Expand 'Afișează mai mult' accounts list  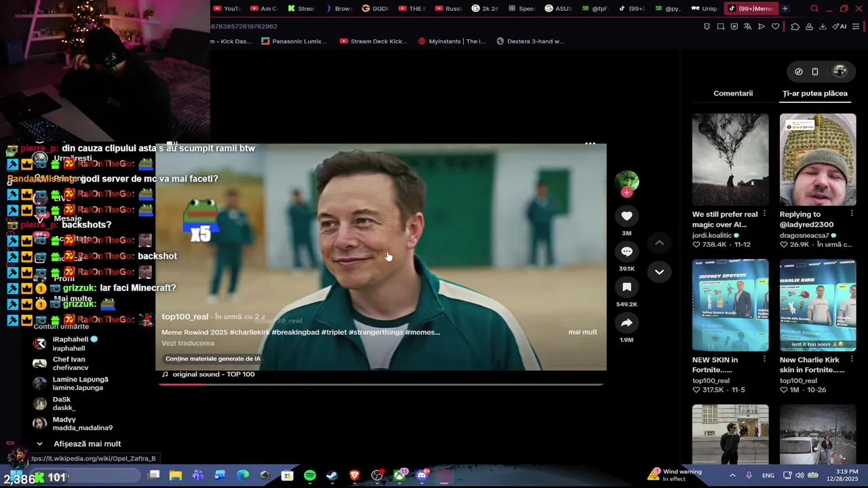80,444
